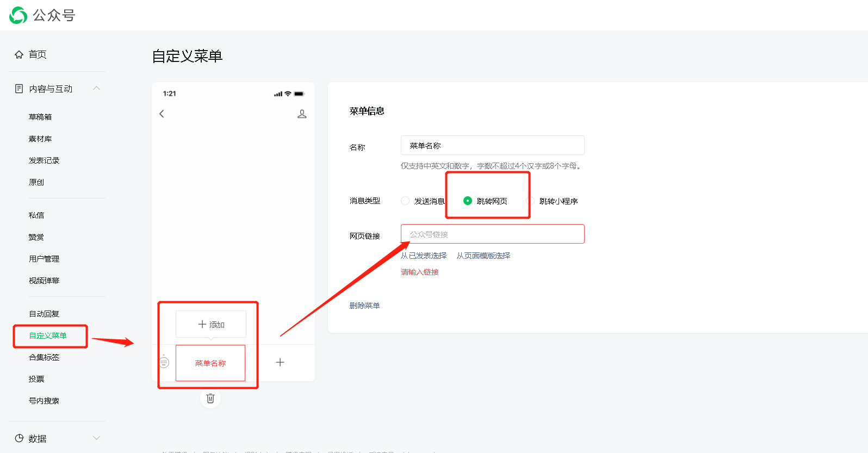Open 投票 page
This screenshot has height=453, width=868.
[36, 379]
